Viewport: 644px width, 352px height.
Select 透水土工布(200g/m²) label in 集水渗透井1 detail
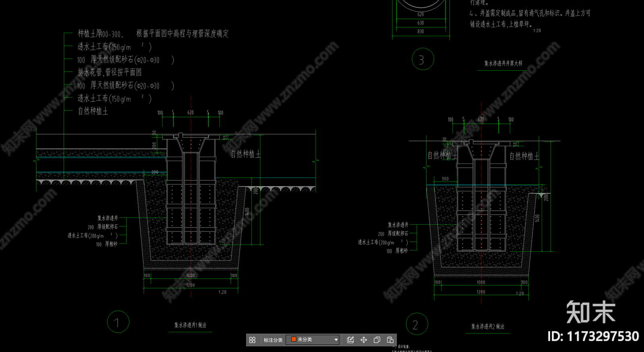[93, 236]
